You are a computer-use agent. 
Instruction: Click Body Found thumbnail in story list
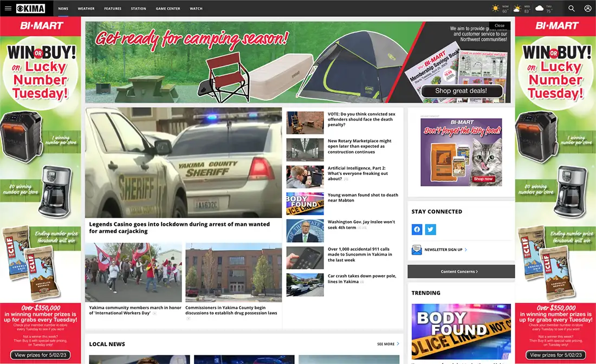pos(305,204)
